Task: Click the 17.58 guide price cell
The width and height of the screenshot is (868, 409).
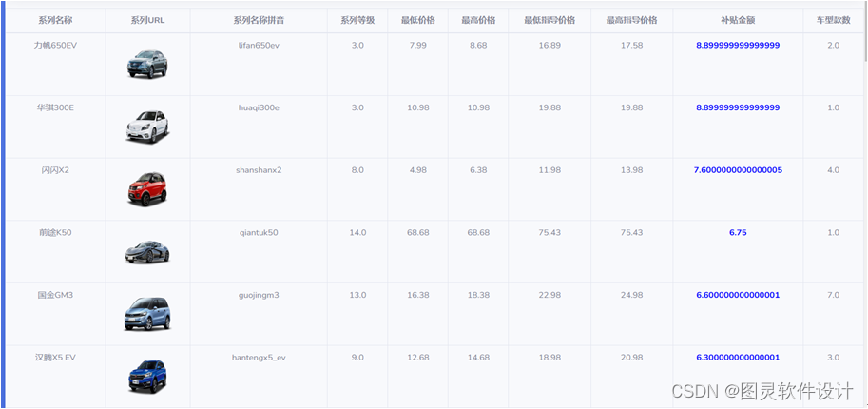Action: 631,46
